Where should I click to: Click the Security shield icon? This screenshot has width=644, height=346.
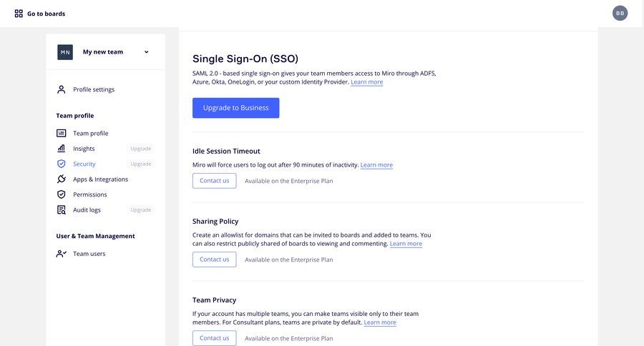pos(62,164)
